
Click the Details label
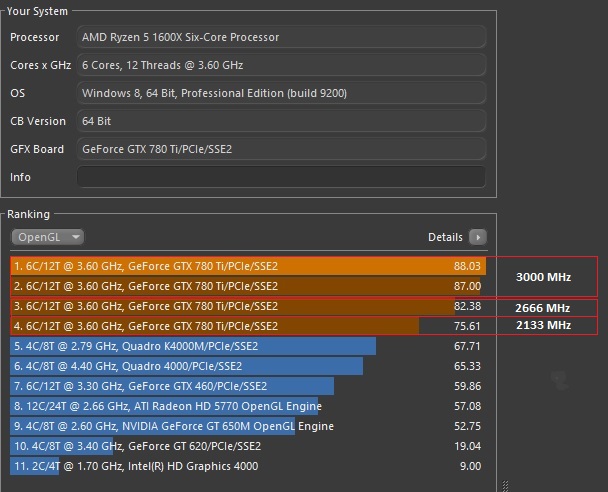[445, 237]
